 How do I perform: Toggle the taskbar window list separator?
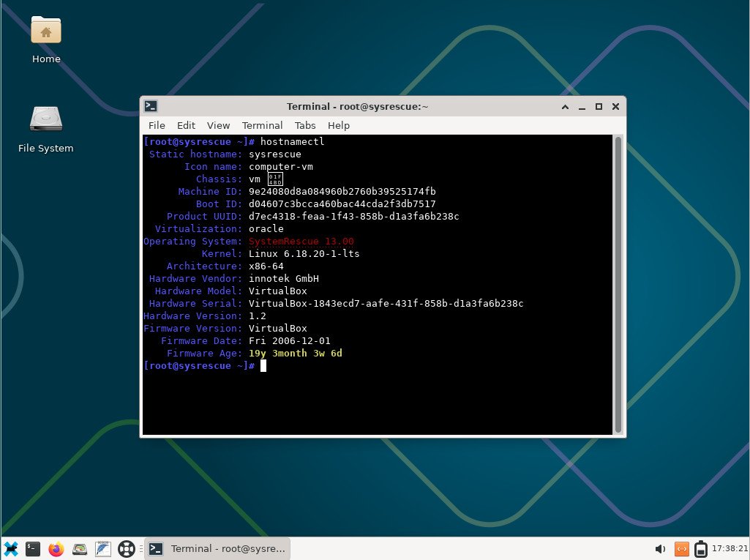[140, 548]
